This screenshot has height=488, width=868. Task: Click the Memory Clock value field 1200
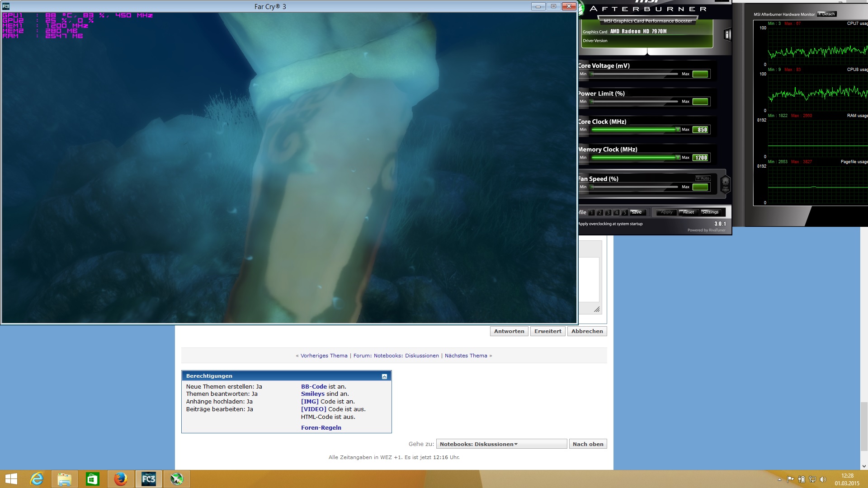[x=700, y=158]
